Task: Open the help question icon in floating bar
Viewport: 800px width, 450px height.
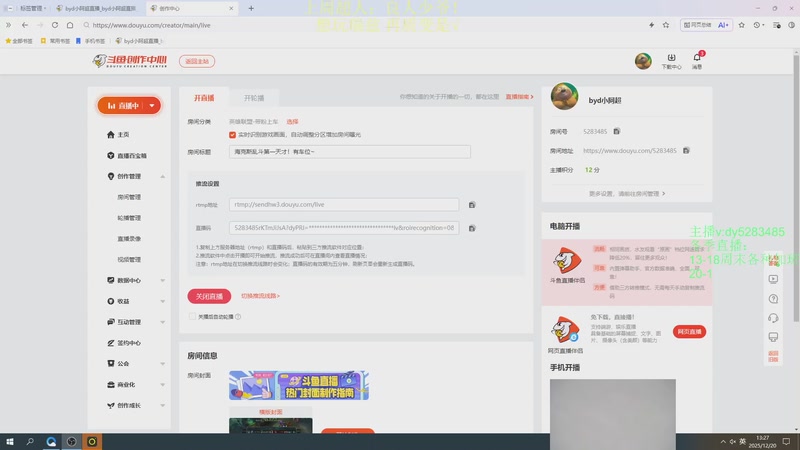Action: (x=773, y=298)
